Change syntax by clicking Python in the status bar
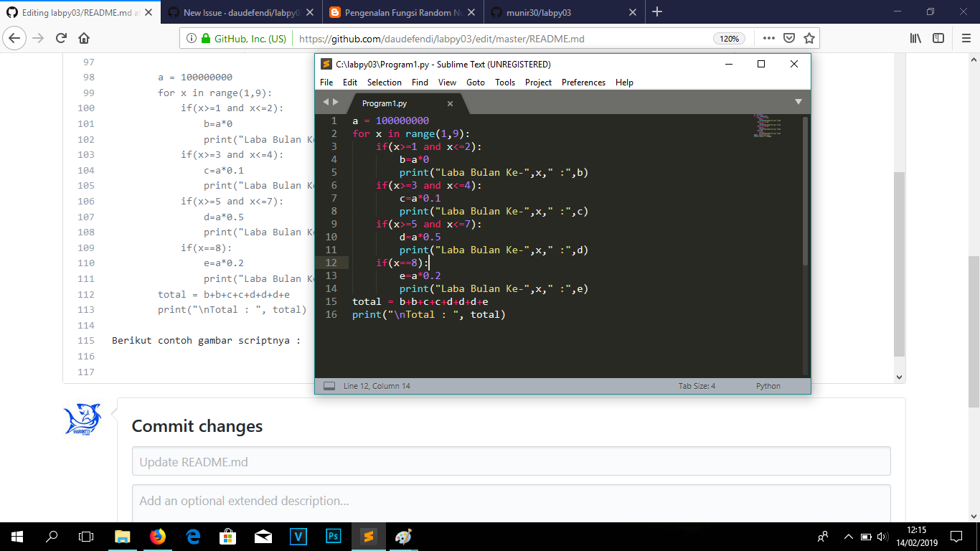Viewport: 980px width, 551px height. pyautogui.click(x=768, y=385)
